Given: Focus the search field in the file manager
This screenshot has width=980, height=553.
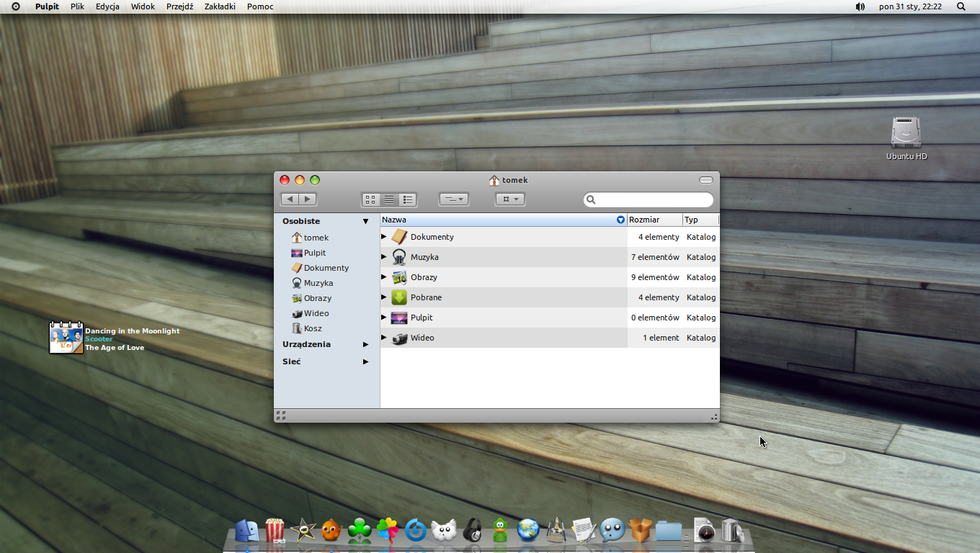Looking at the screenshot, I should tap(649, 199).
